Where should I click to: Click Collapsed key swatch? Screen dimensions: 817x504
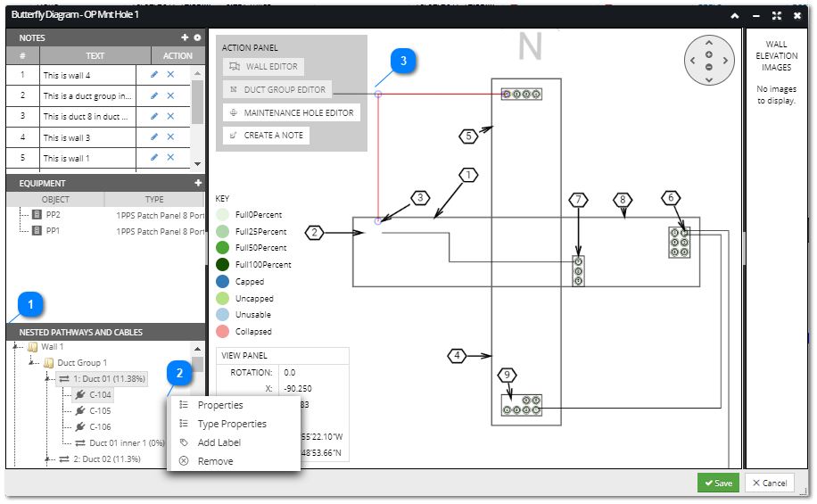coord(222,332)
